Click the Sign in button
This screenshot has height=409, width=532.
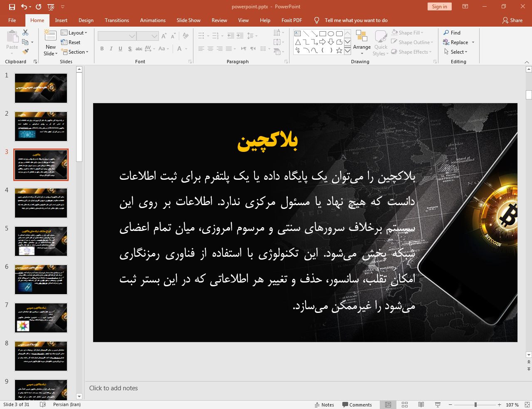tap(439, 7)
